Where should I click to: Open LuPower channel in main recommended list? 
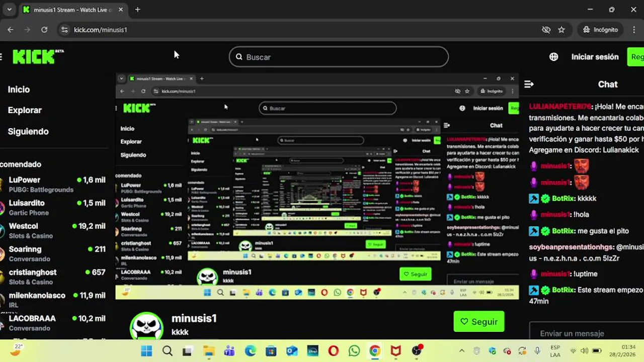[53, 185]
